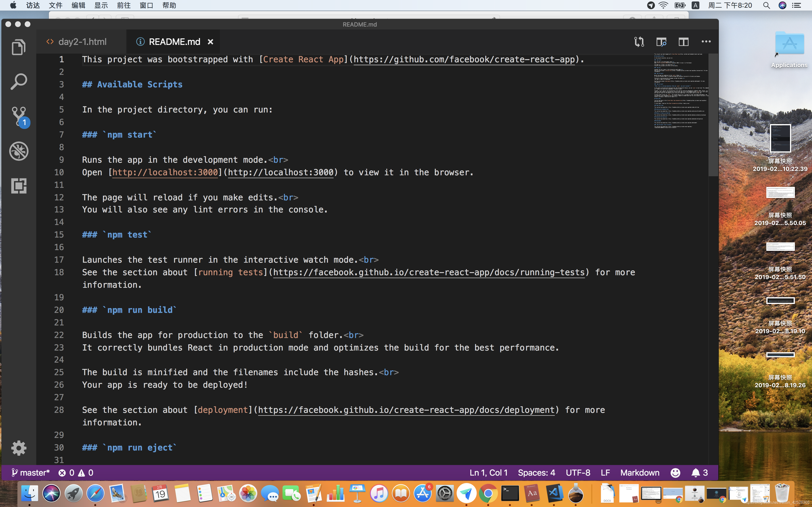The width and height of the screenshot is (812, 507).
Task: Click the Source Control icon in sidebar
Action: (x=19, y=116)
